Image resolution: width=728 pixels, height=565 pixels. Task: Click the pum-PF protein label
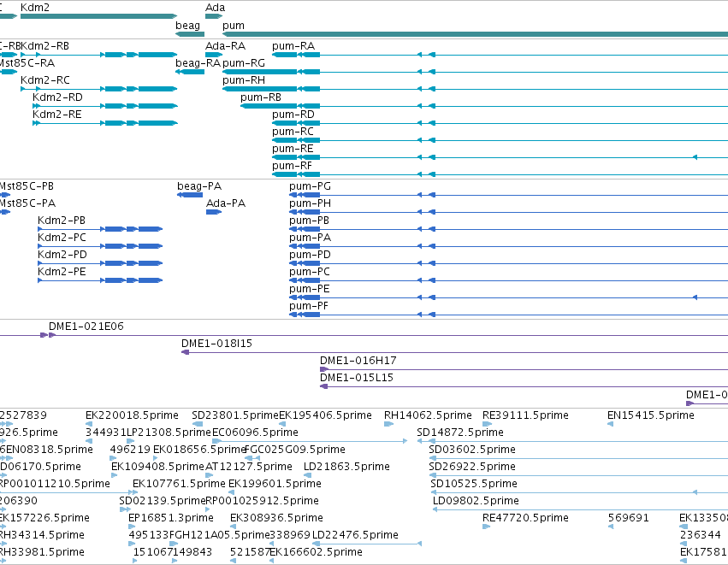[309, 306]
